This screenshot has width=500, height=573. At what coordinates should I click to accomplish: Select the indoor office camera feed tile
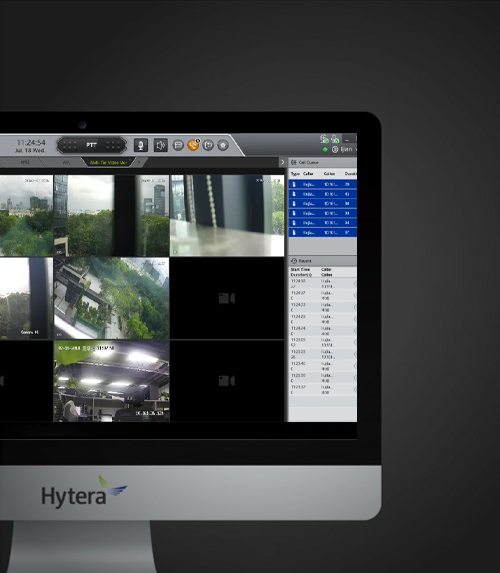pos(111,381)
